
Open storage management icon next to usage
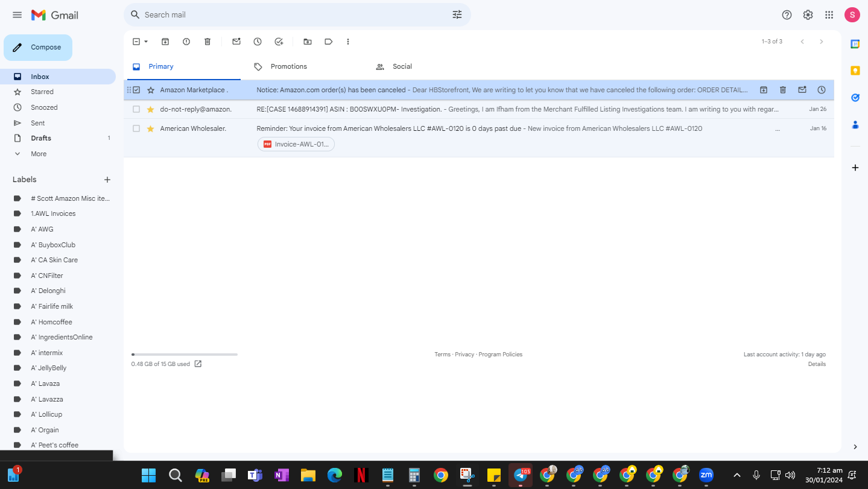(198, 364)
